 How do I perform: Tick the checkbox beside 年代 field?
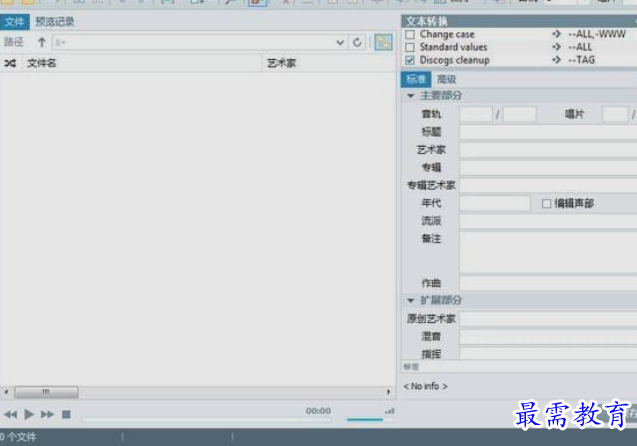click(546, 204)
